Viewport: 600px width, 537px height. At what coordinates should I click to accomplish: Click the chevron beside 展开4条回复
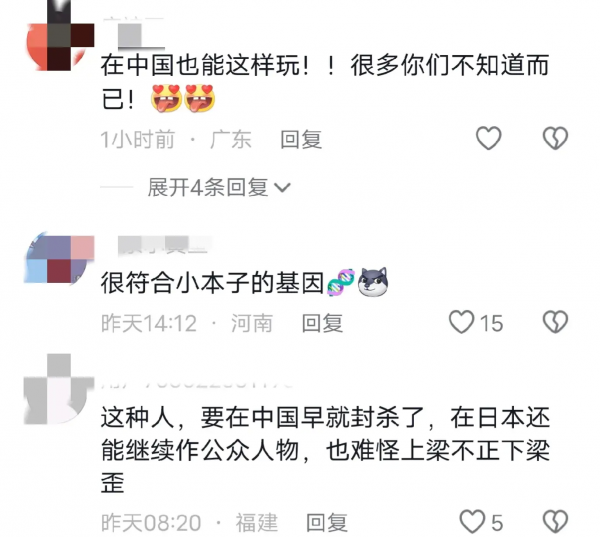283,188
